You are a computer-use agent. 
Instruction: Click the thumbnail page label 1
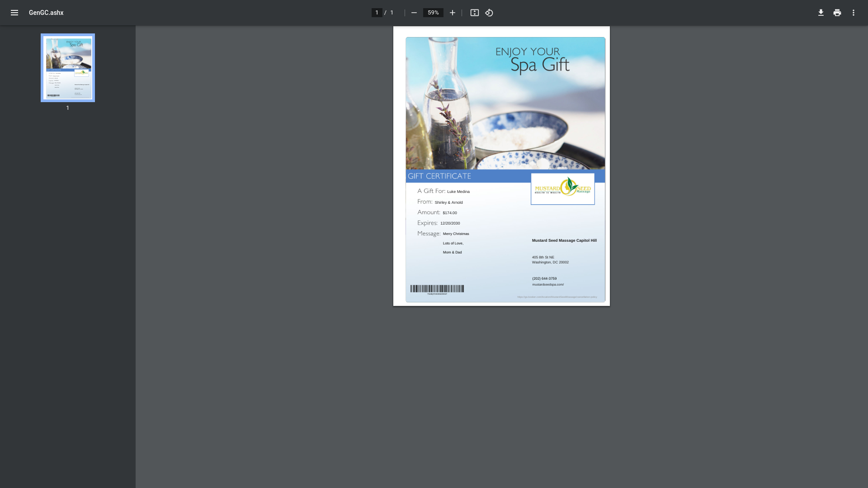pyautogui.click(x=68, y=108)
